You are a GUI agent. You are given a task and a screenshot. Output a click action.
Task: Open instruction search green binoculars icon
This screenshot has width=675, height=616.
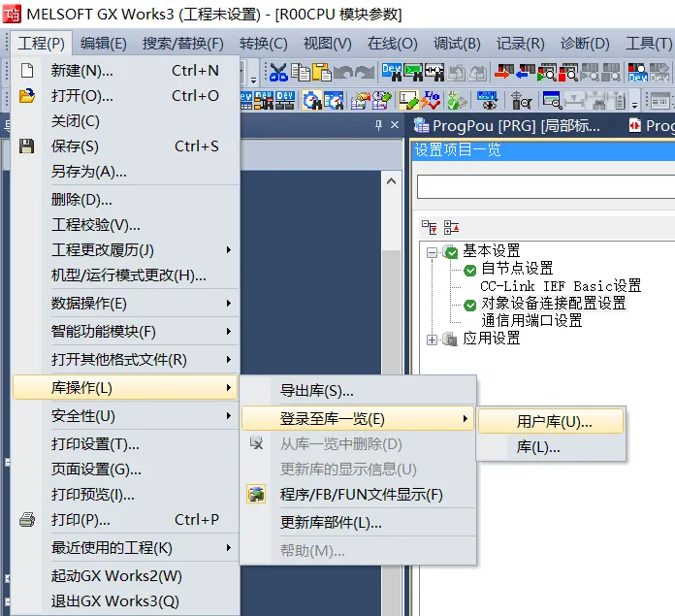point(413,72)
